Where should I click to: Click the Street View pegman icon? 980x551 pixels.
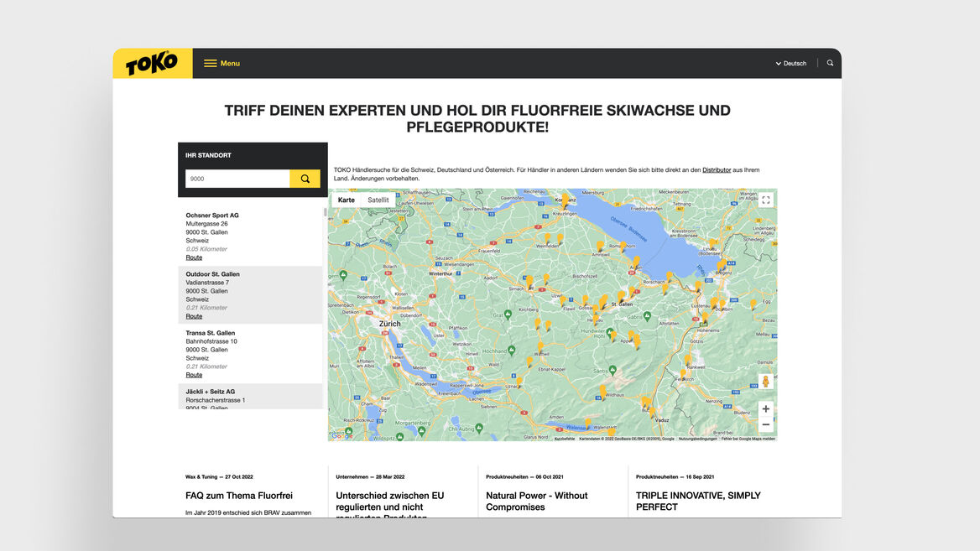765,381
